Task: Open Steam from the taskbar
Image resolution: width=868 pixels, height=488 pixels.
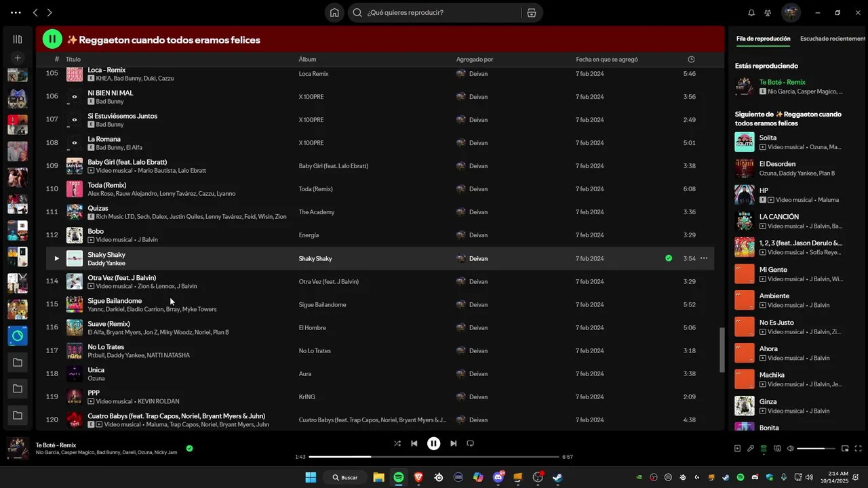Action: coord(558,477)
